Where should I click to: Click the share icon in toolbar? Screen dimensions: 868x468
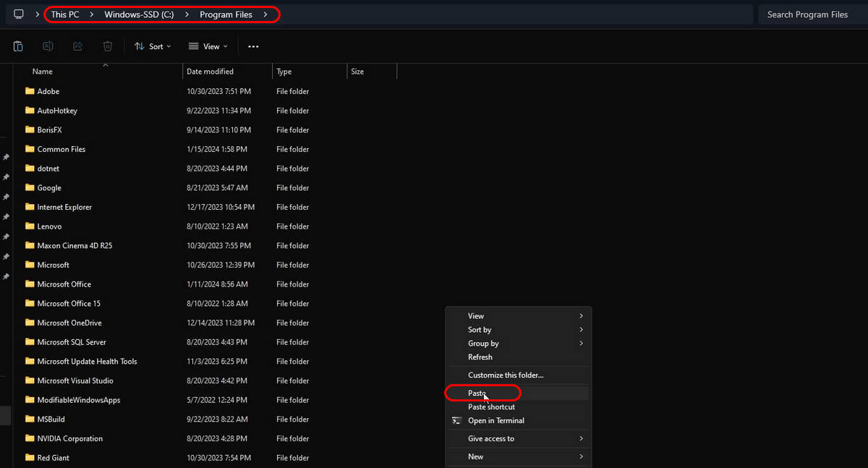77,46
